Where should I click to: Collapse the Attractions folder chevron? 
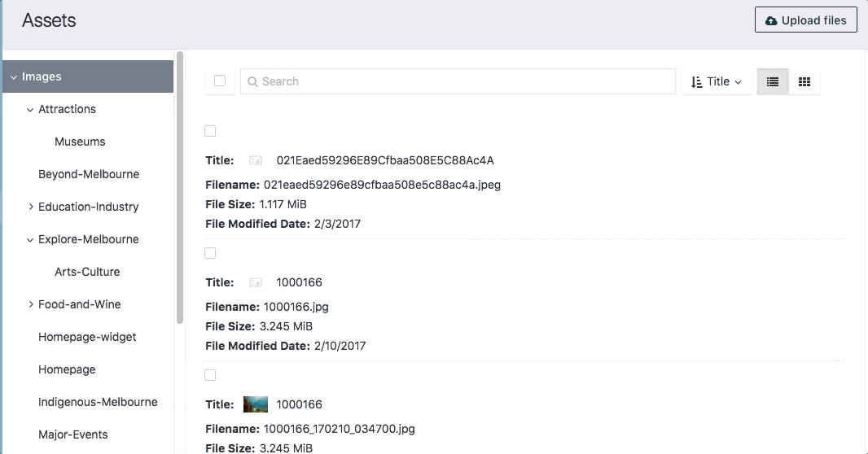point(30,110)
